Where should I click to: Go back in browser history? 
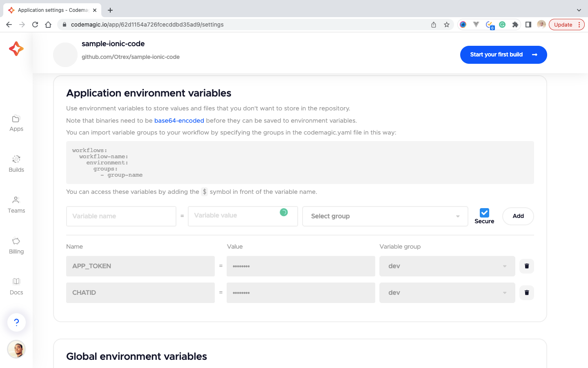point(9,25)
